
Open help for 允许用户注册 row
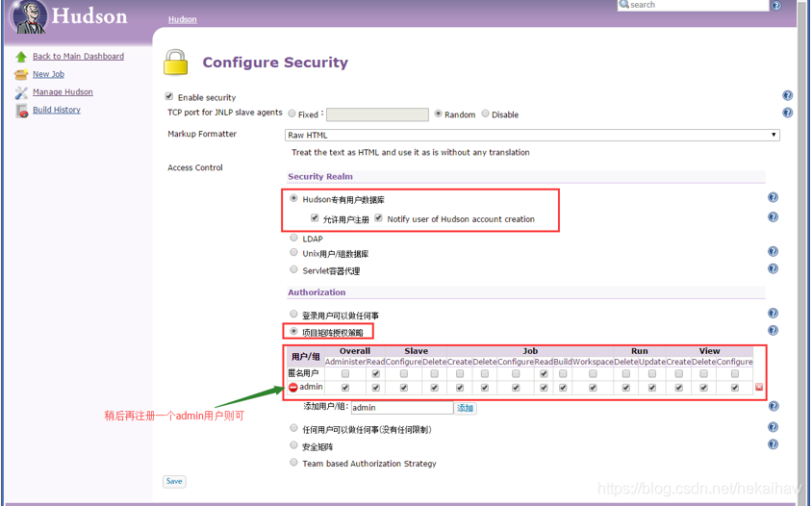click(x=773, y=217)
